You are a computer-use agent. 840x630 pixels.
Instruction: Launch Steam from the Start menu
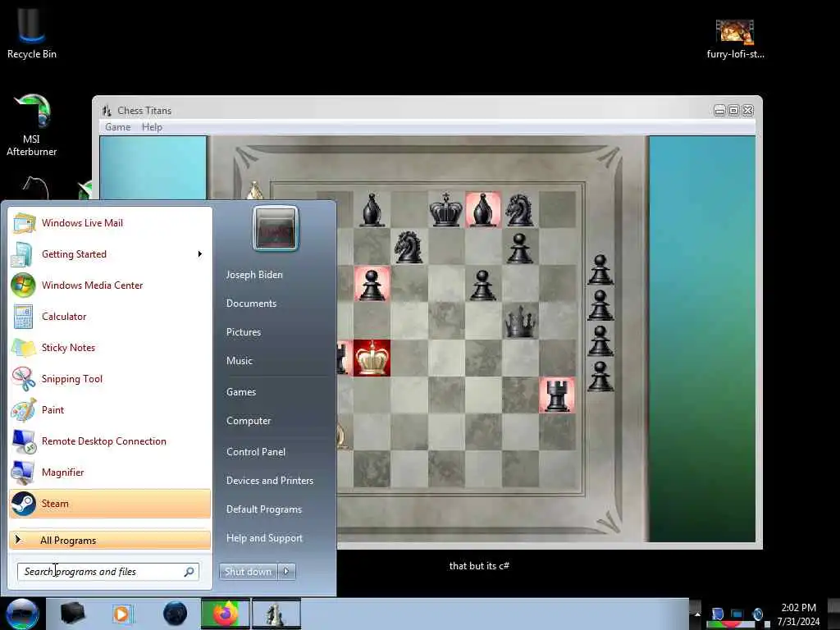click(110, 504)
